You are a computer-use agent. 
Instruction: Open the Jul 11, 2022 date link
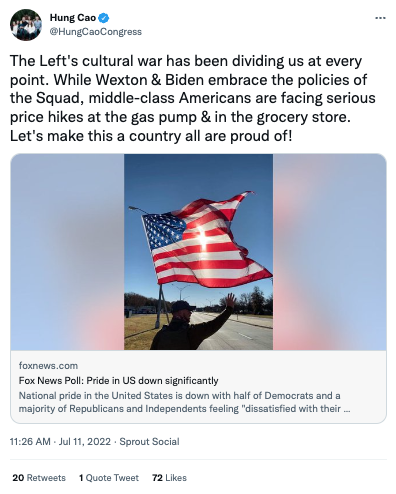85,442
